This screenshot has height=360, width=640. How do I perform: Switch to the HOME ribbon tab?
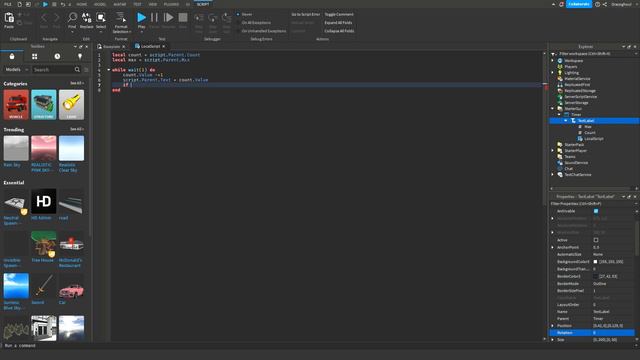[x=81, y=4]
